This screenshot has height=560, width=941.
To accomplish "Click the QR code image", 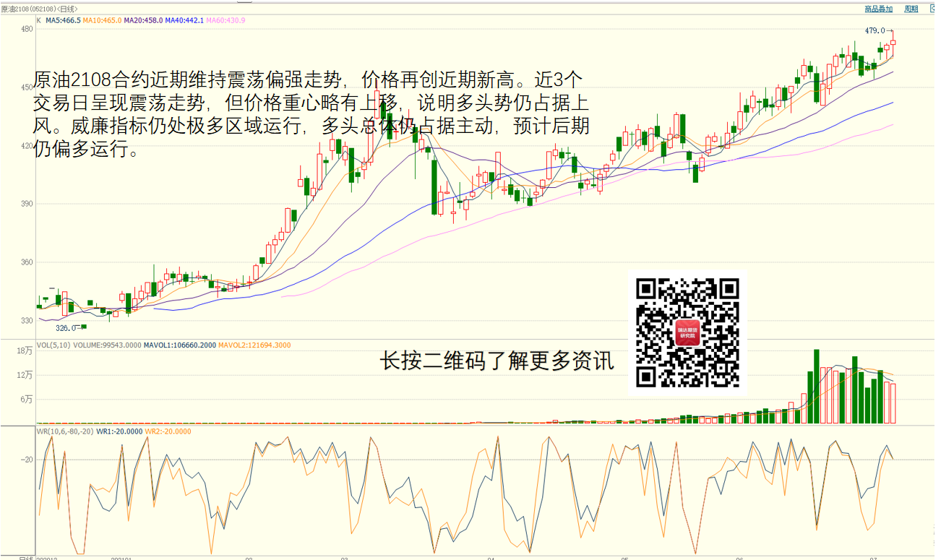I will [687, 332].
